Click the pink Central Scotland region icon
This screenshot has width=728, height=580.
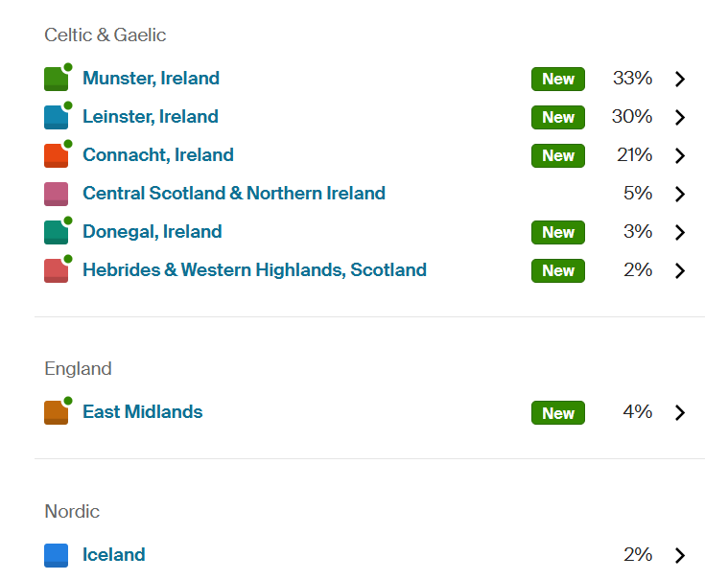click(x=57, y=194)
